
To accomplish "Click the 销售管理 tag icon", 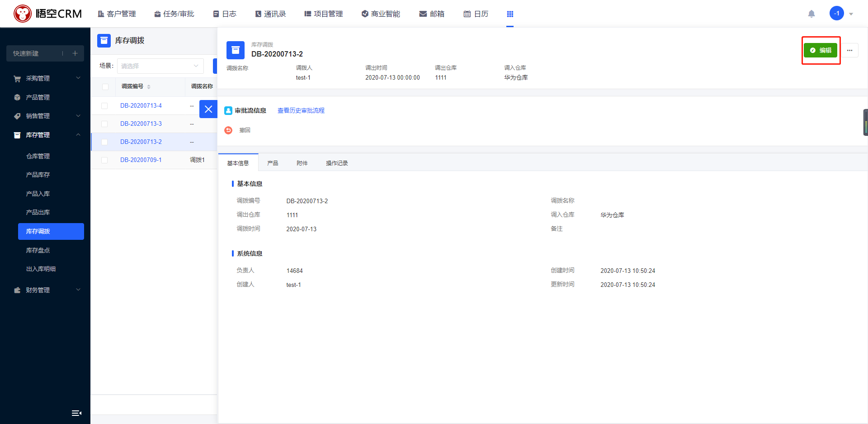I will coord(17,116).
